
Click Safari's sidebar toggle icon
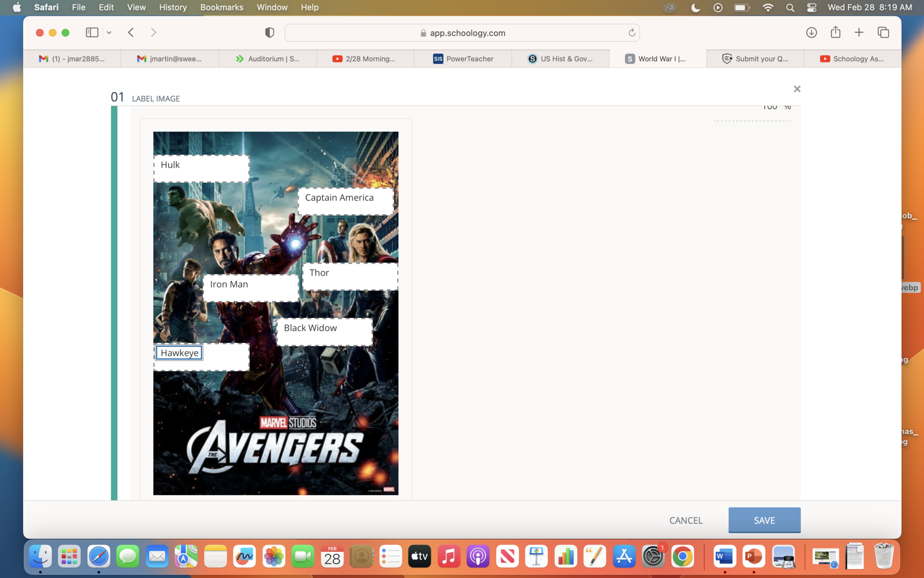92,33
